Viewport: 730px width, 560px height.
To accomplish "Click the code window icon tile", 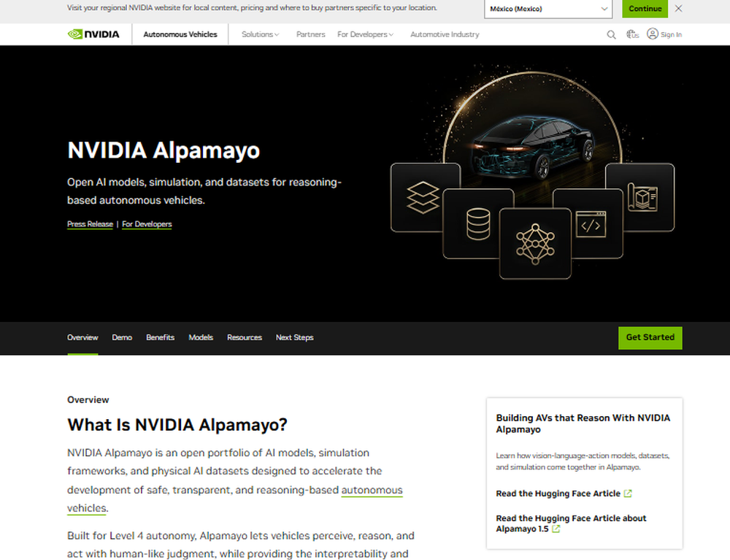I will (591, 224).
